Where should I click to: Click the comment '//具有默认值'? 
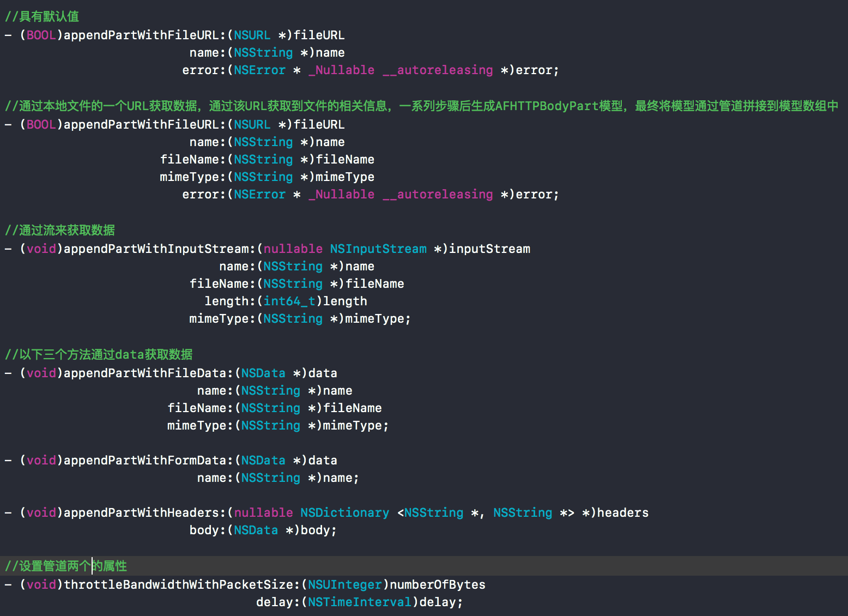tap(42, 16)
